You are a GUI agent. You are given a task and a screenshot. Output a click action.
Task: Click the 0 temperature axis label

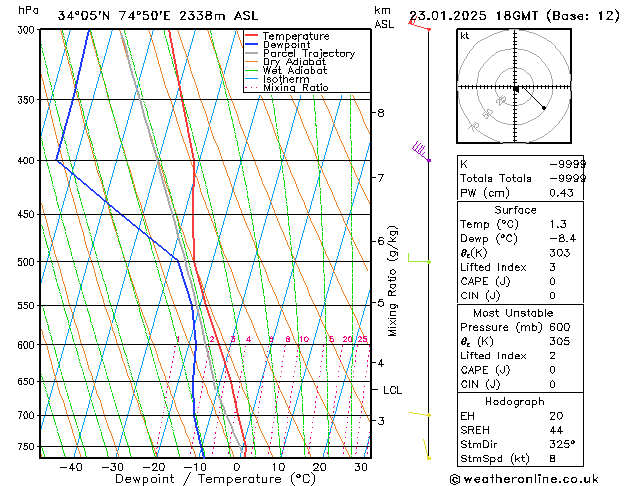pos(237,468)
